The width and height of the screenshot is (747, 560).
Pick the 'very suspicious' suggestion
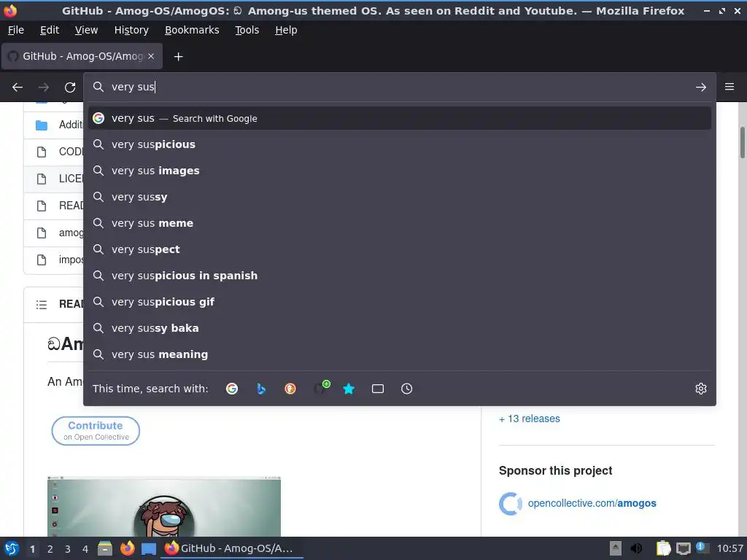[x=399, y=144]
